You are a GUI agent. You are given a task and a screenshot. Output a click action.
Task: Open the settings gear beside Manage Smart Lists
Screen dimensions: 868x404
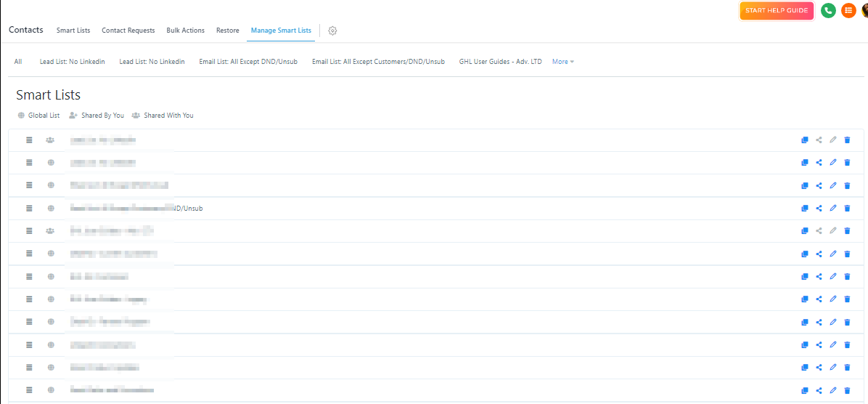(x=332, y=31)
